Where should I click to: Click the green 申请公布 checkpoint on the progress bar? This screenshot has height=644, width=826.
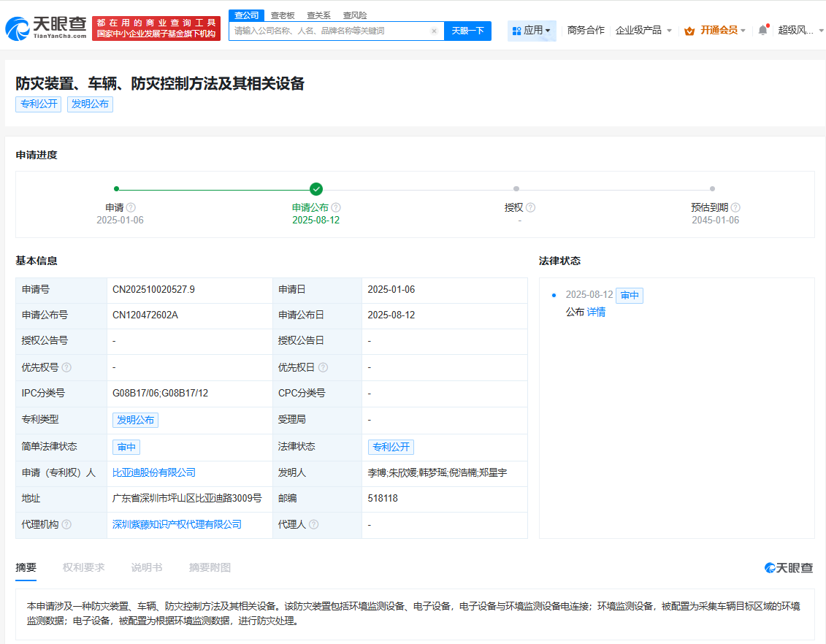click(x=316, y=188)
